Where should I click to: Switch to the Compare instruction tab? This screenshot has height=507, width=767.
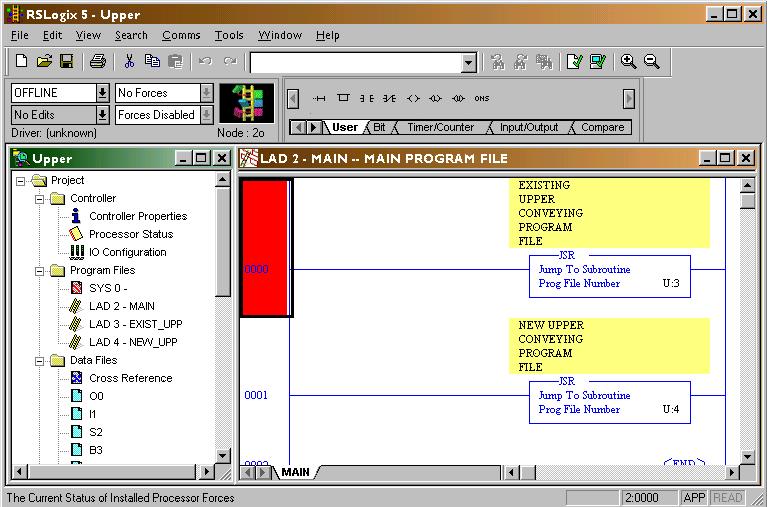click(603, 127)
